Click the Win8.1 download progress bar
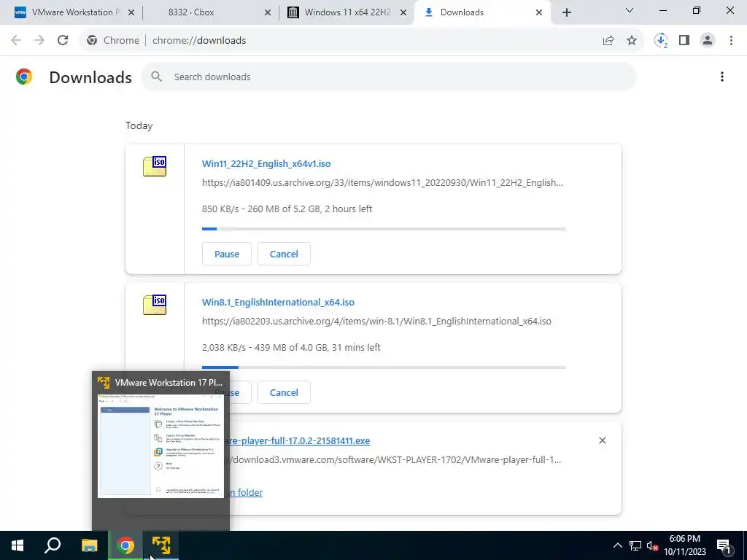 (x=384, y=367)
